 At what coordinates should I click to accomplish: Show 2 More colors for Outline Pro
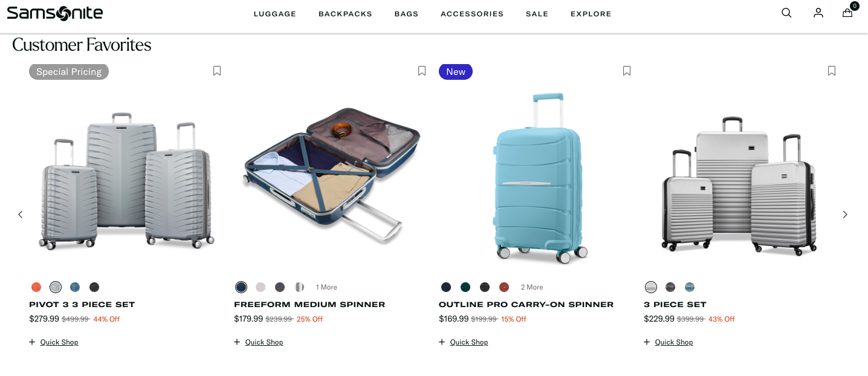click(532, 287)
